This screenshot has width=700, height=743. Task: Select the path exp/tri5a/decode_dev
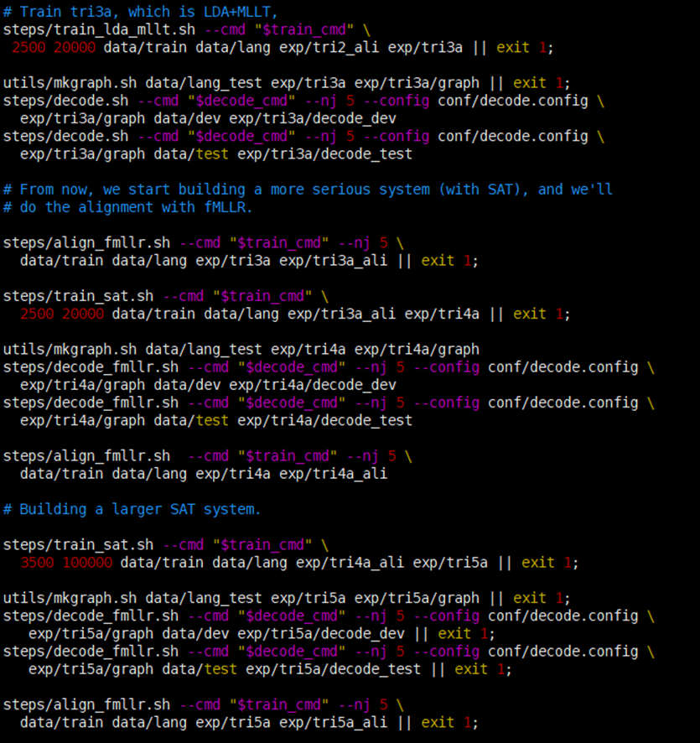click(321, 633)
